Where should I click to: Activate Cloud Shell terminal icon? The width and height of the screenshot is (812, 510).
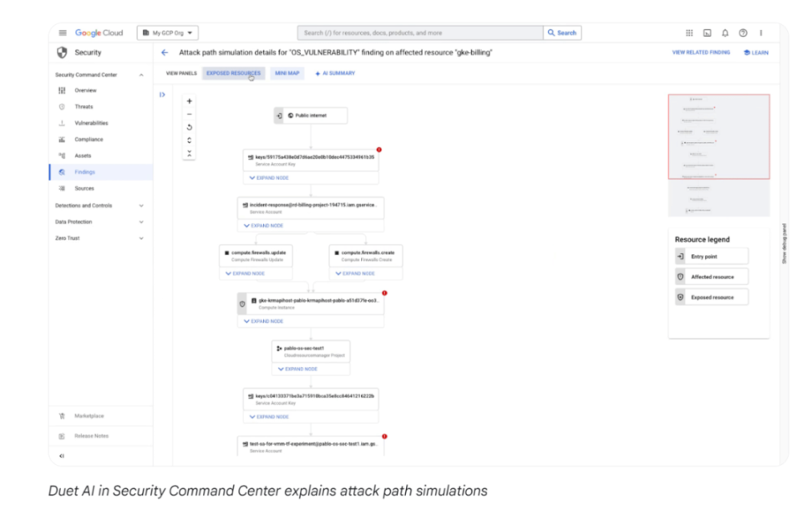[707, 33]
